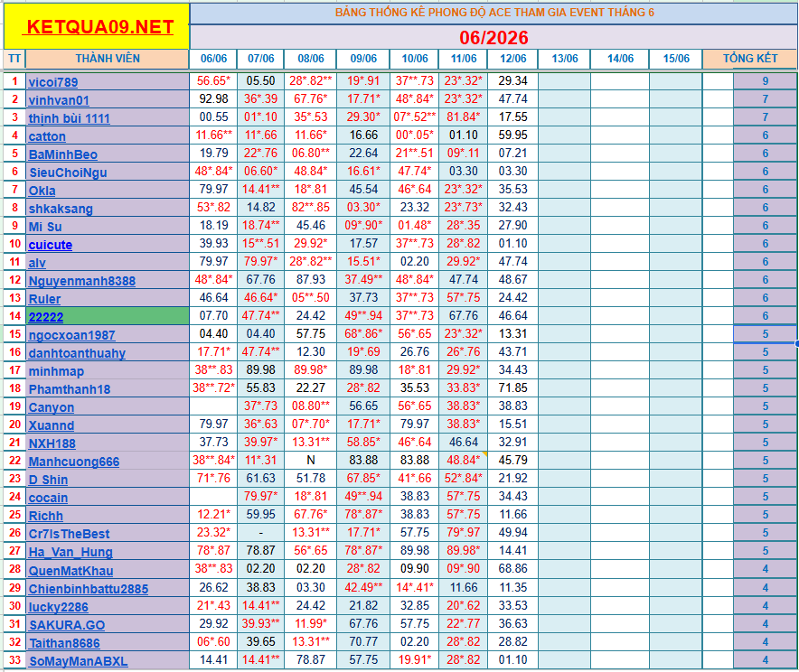Open member link shkaksang

(61, 209)
